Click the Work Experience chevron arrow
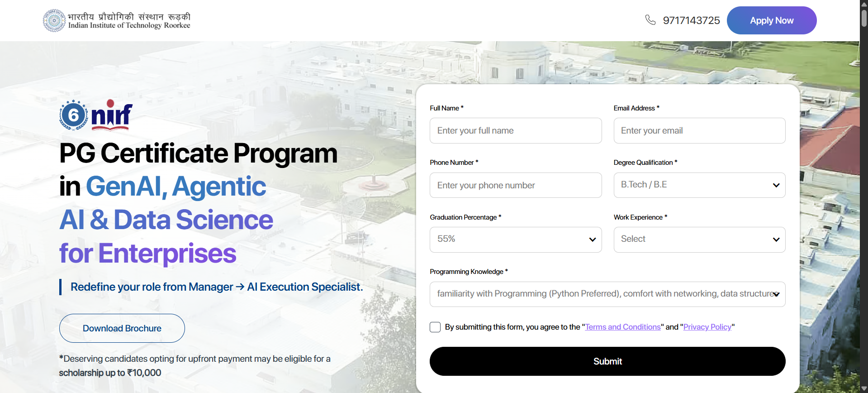868x393 pixels. [776, 240]
